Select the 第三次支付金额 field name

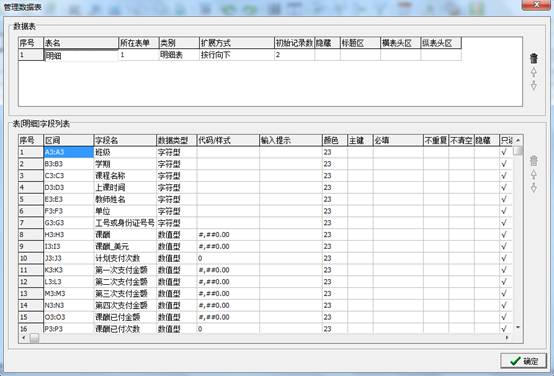point(125,294)
